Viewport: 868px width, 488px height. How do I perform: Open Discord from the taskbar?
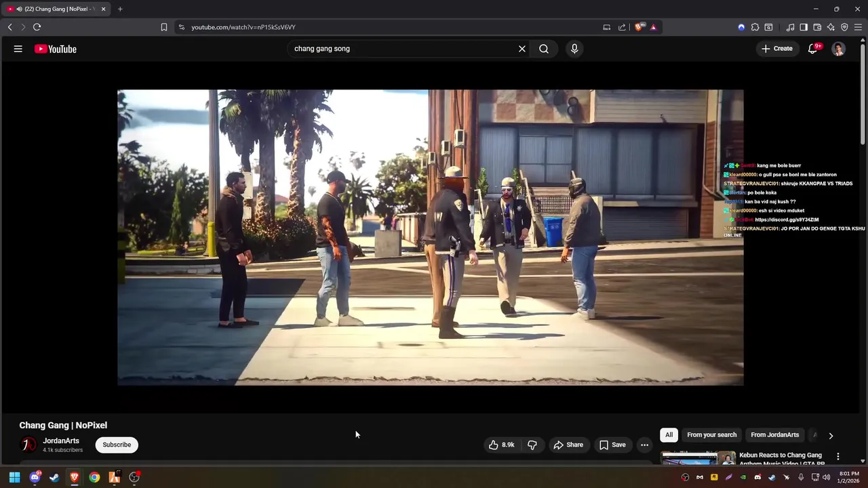[x=35, y=477]
